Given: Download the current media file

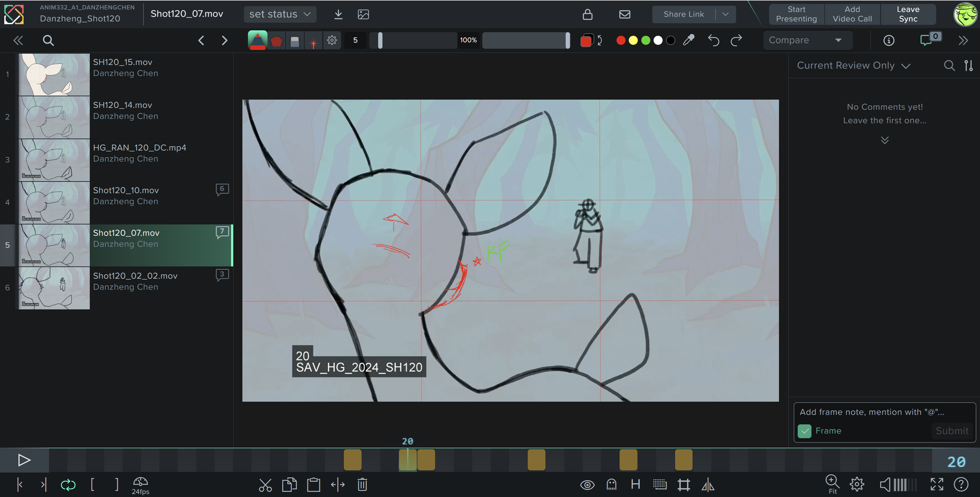Looking at the screenshot, I should [338, 15].
